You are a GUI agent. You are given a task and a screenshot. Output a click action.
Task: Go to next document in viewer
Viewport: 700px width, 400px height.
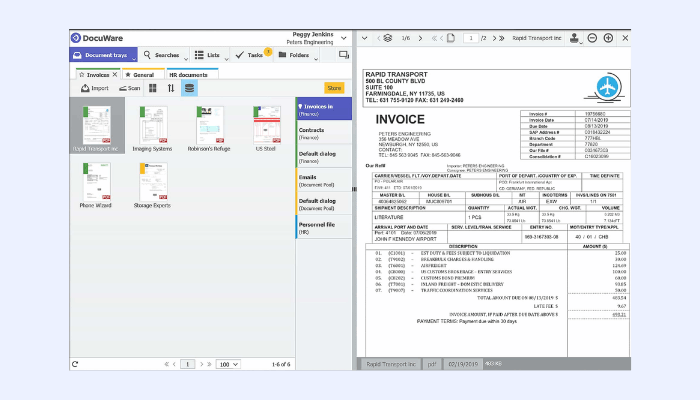click(x=420, y=38)
